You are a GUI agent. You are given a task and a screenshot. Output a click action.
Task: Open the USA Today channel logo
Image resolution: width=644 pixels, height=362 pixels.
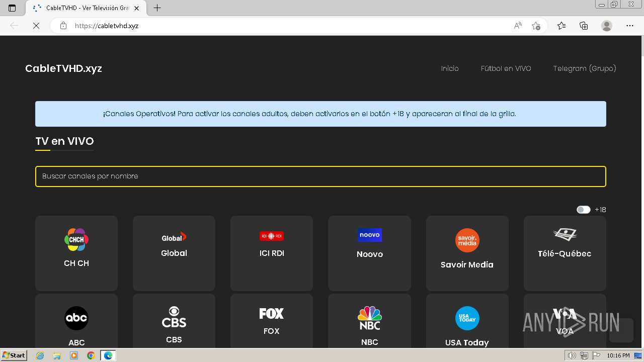[x=467, y=318]
